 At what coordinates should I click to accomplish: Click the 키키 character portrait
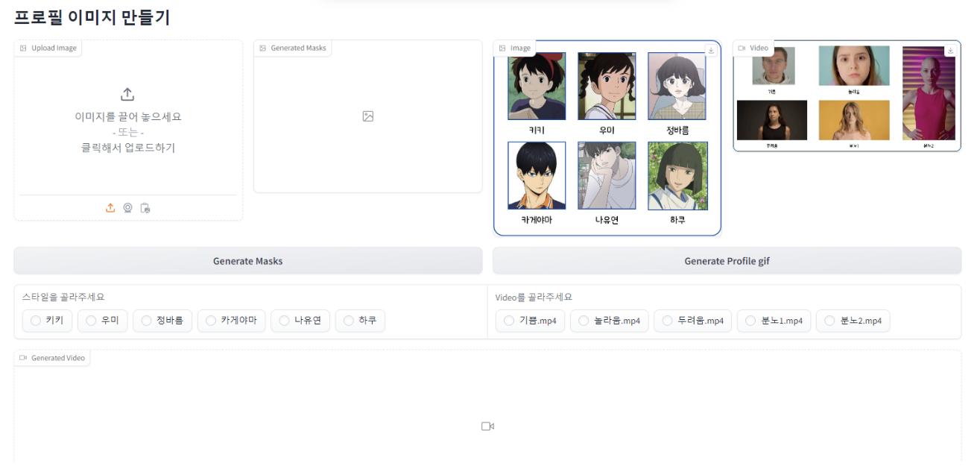(537, 86)
